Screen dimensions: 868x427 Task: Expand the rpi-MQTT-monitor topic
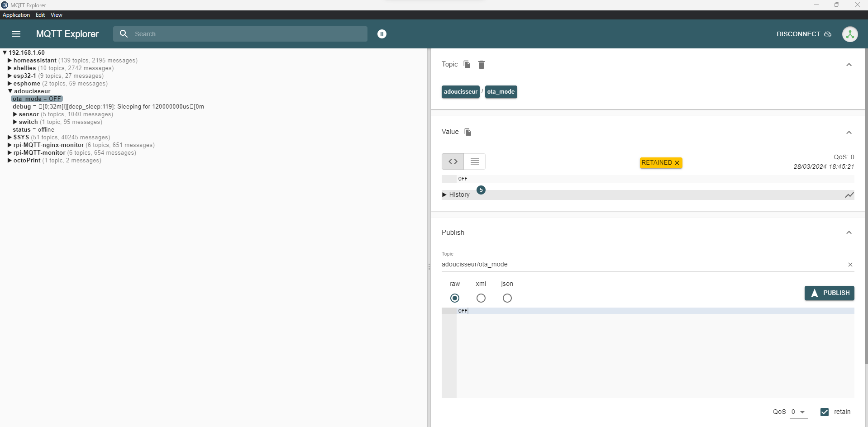10,153
